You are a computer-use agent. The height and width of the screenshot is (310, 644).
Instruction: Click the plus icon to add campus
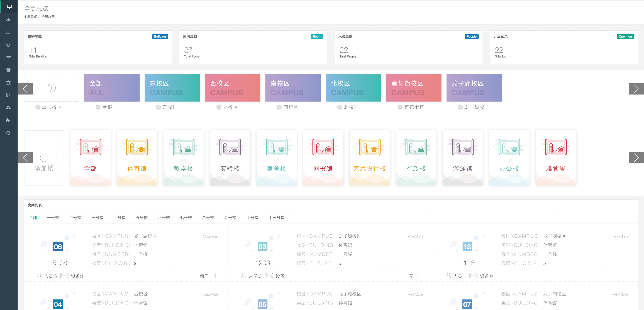[52, 88]
